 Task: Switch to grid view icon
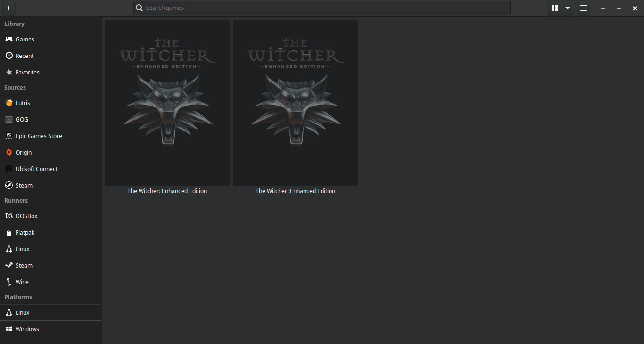(x=555, y=8)
